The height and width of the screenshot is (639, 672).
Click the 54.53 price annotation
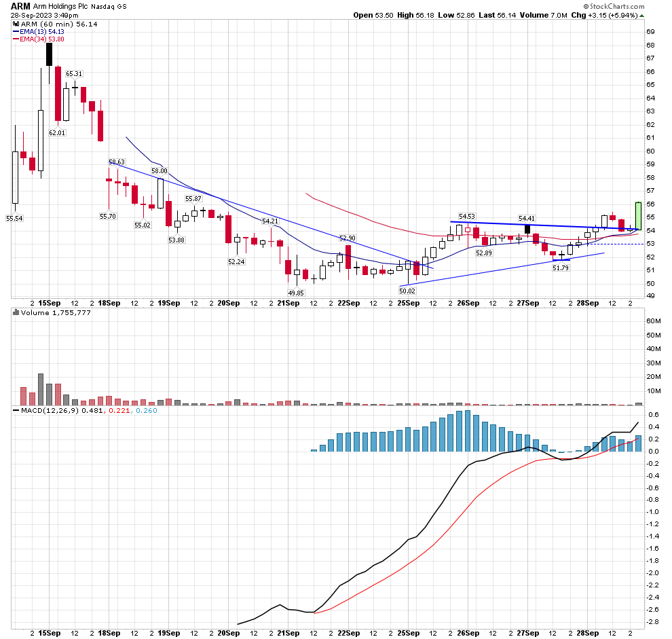(467, 217)
